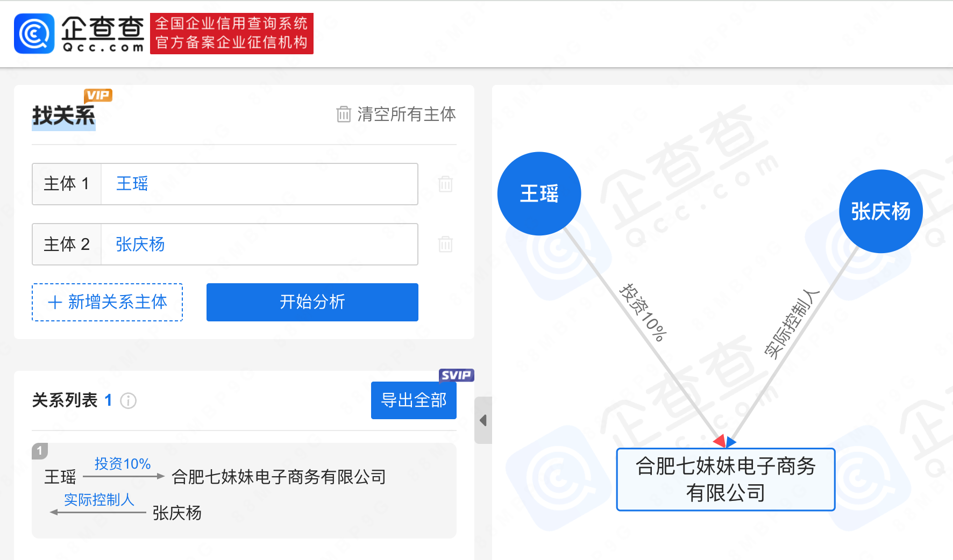Delete 主体 1 with its trash icon

tap(445, 184)
